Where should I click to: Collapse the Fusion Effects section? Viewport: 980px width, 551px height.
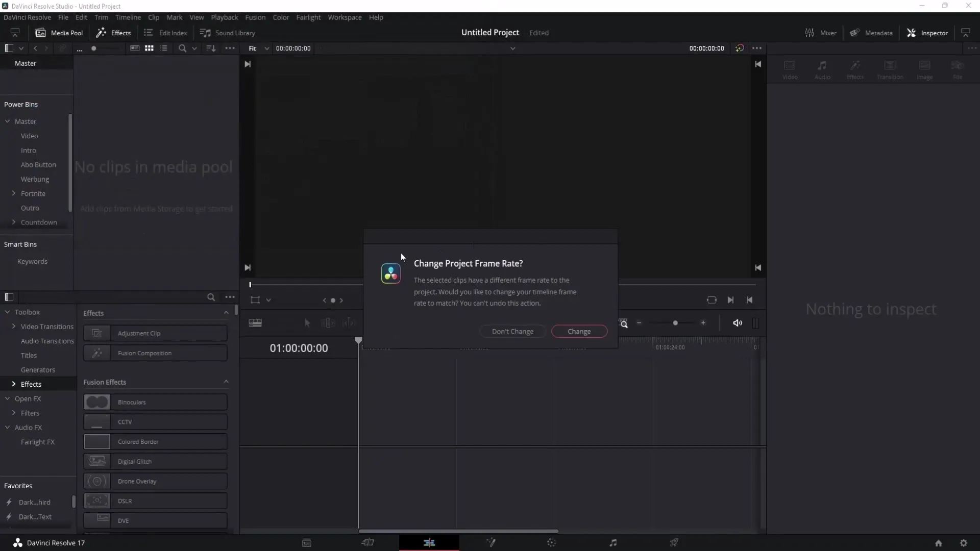click(226, 382)
